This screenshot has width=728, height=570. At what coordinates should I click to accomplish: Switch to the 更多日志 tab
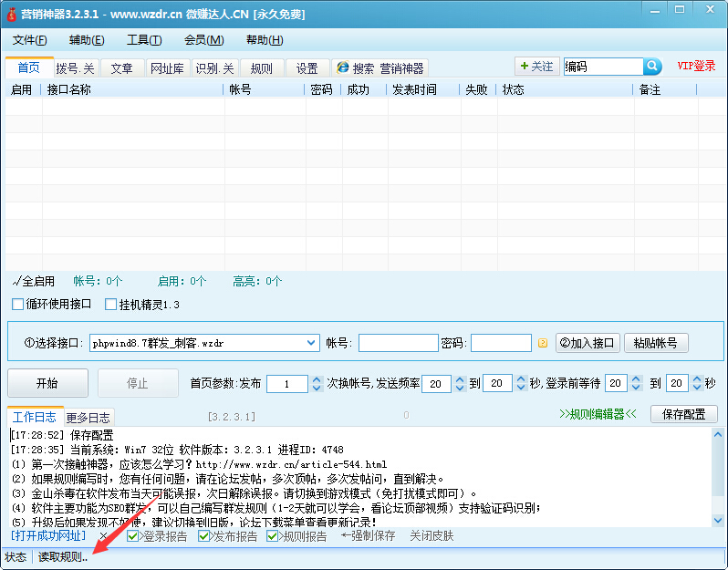point(88,418)
